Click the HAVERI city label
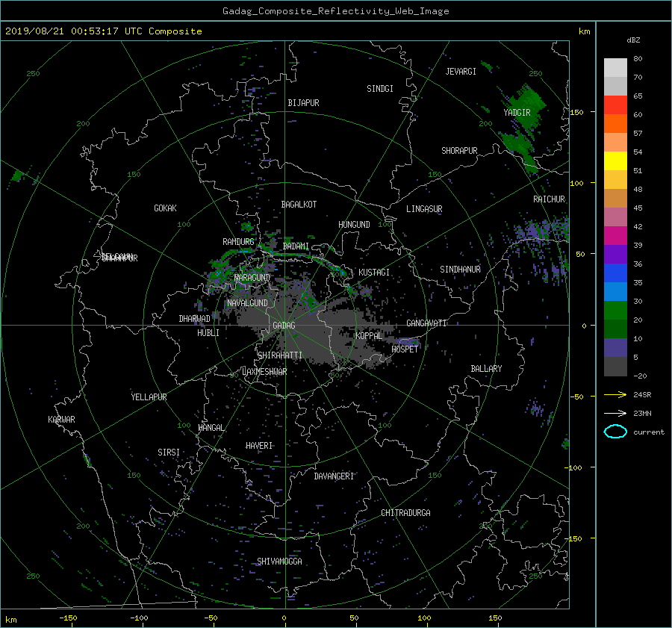Viewport: 672px width, 628px height. click(x=259, y=447)
